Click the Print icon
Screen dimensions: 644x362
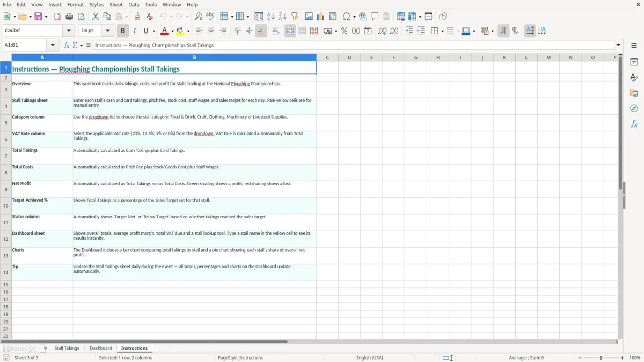click(x=69, y=17)
